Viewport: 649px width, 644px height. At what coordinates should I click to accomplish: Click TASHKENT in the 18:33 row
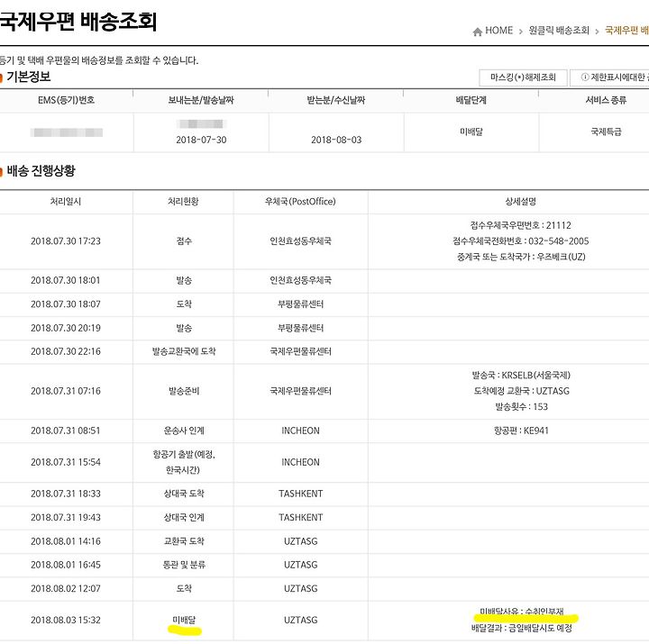coord(300,494)
